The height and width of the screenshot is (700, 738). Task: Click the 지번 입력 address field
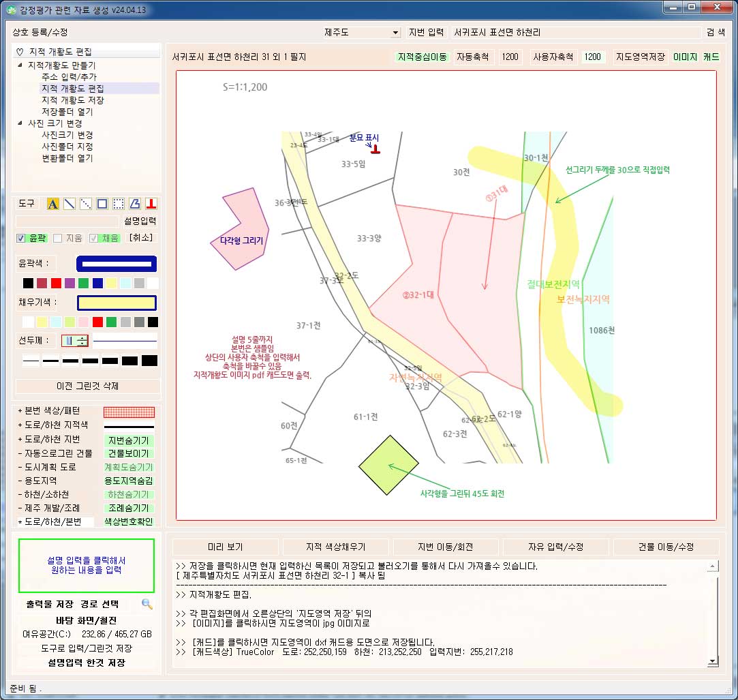click(x=576, y=33)
